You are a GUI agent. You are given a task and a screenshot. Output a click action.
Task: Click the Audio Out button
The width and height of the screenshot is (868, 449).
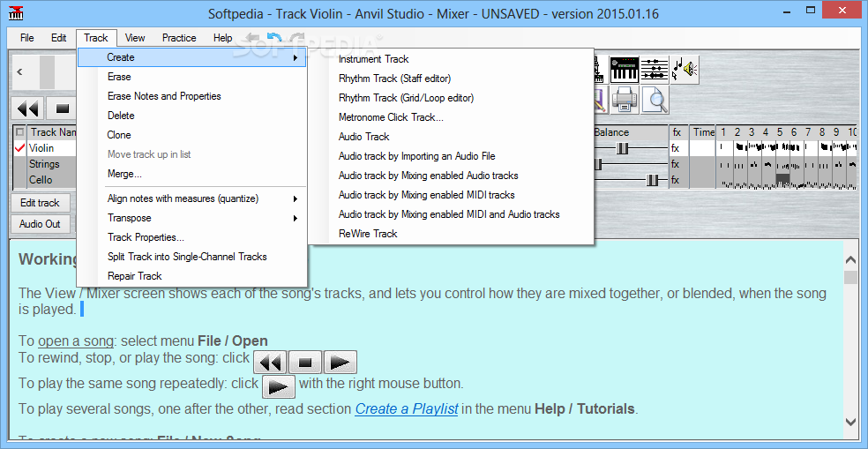40,224
